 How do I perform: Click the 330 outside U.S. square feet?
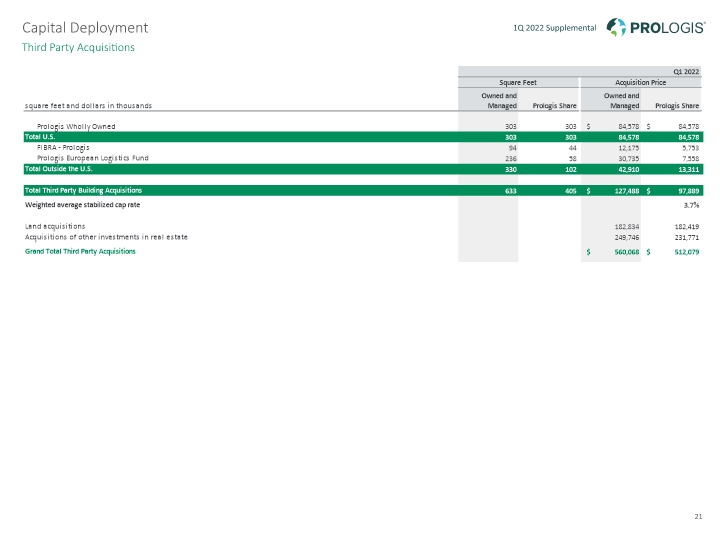coord(511,169)
